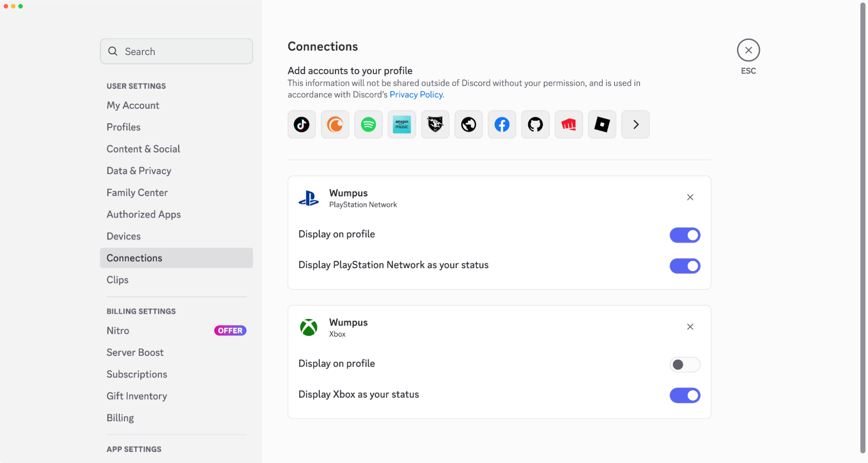The width and height of the screenshot is (868, 463).
Task: Connect a TikTok account
Action: click(301, 125)
